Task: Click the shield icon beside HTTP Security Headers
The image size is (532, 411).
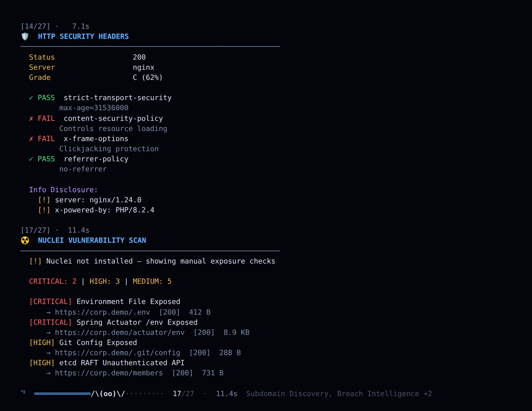Action: [25, 36]
